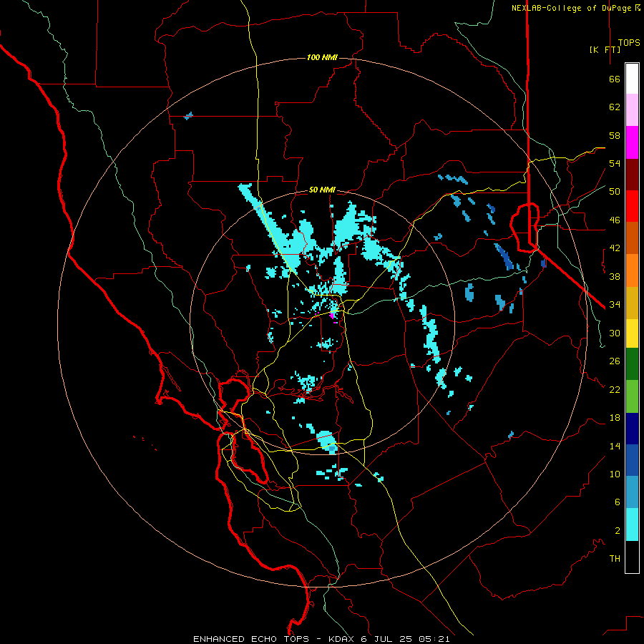Click the light orange legend swatch

[x=632, y=270]
